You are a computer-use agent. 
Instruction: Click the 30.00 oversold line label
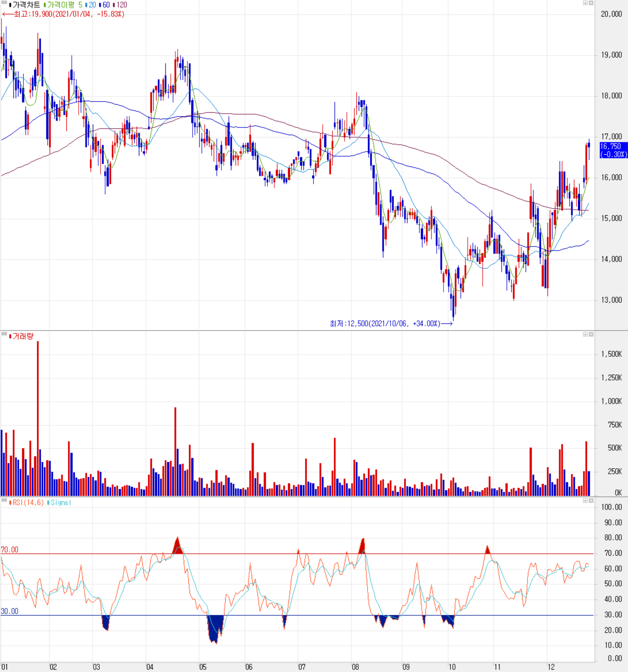click(x=10, y=611)
